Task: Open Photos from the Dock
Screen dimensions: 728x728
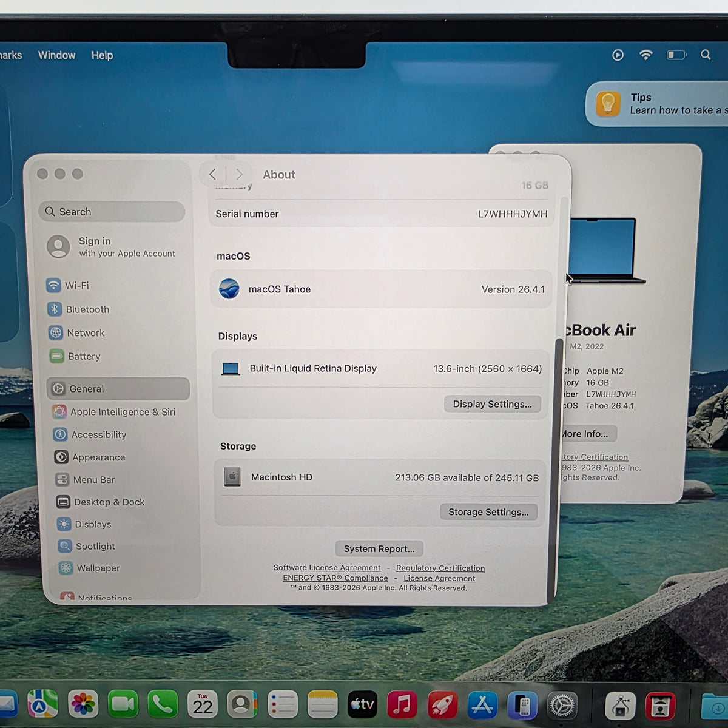Action: (83, 704)
